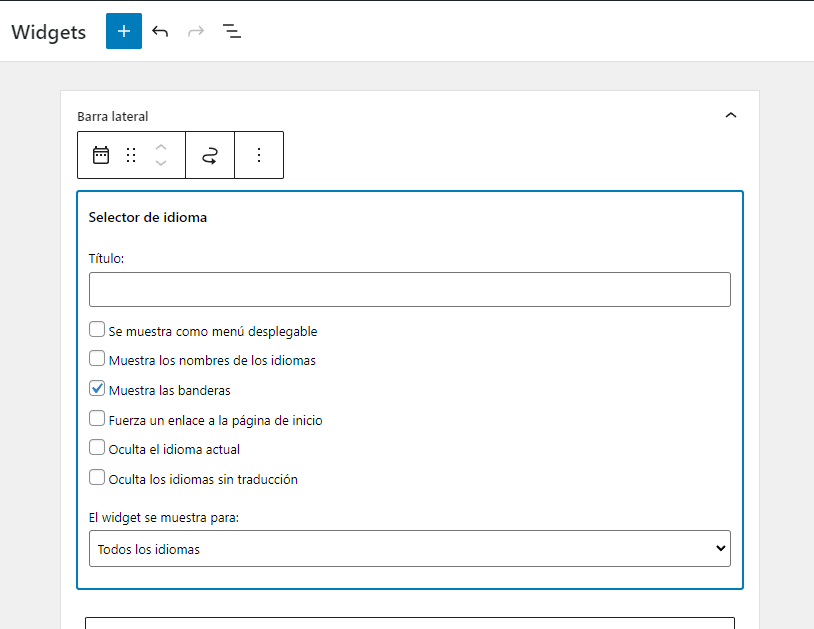Click the blue add block plus button

click(124, 31)
